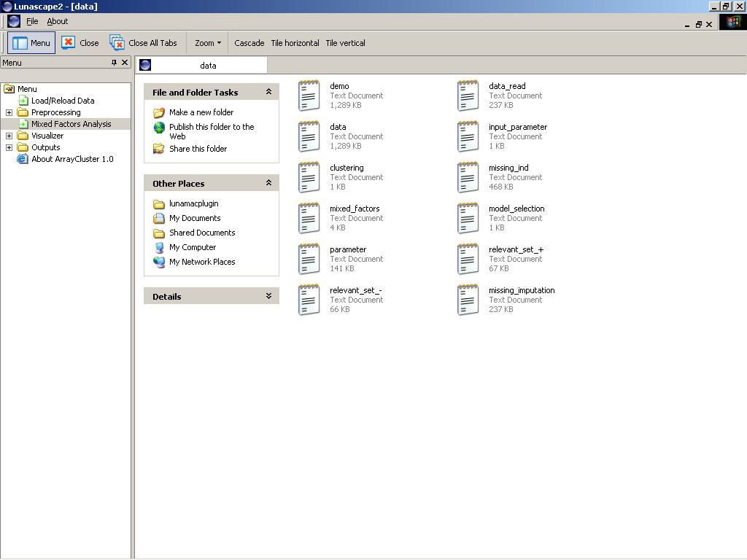Image resolution: width=747 pixels, height=560 pixels.
Task: Click the Preprocessing folder icon
Action: [23, 112]
